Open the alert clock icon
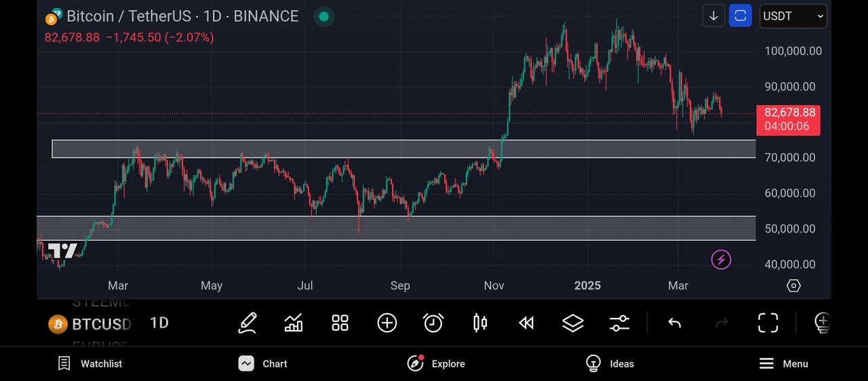Viewport: 868px width, 381px height. pos(433,323)
